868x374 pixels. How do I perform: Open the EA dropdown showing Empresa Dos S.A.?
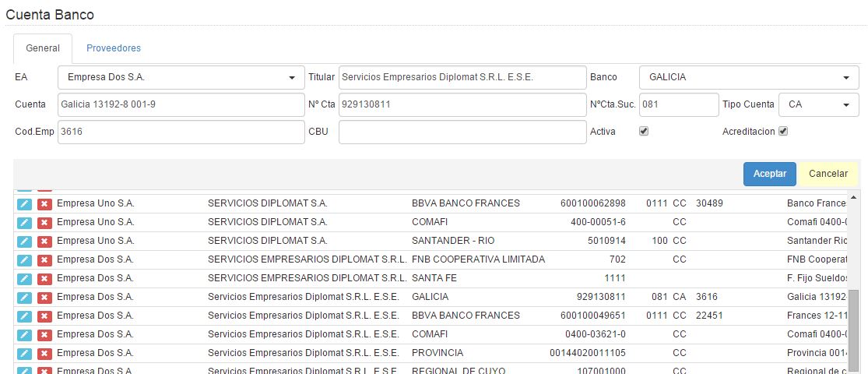point(181,77)
